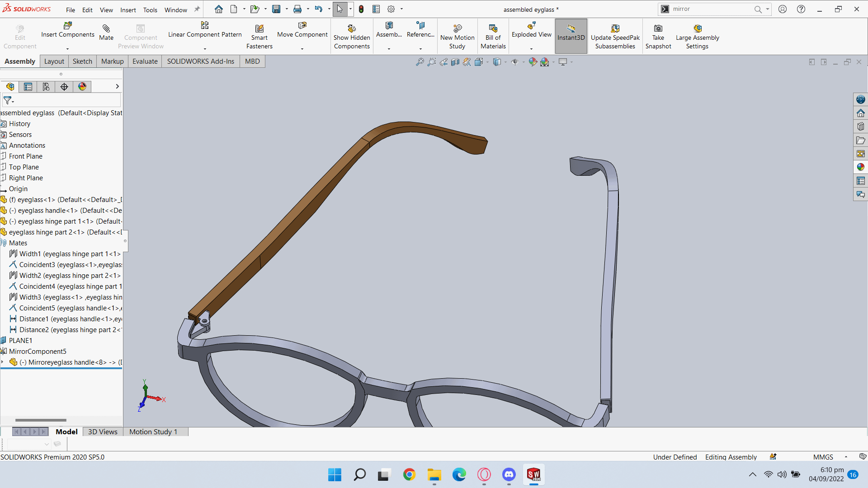This screenshot has width=868, height=488.
Task: Toggle the menu bar pin
Action: (x=197, y=9)
